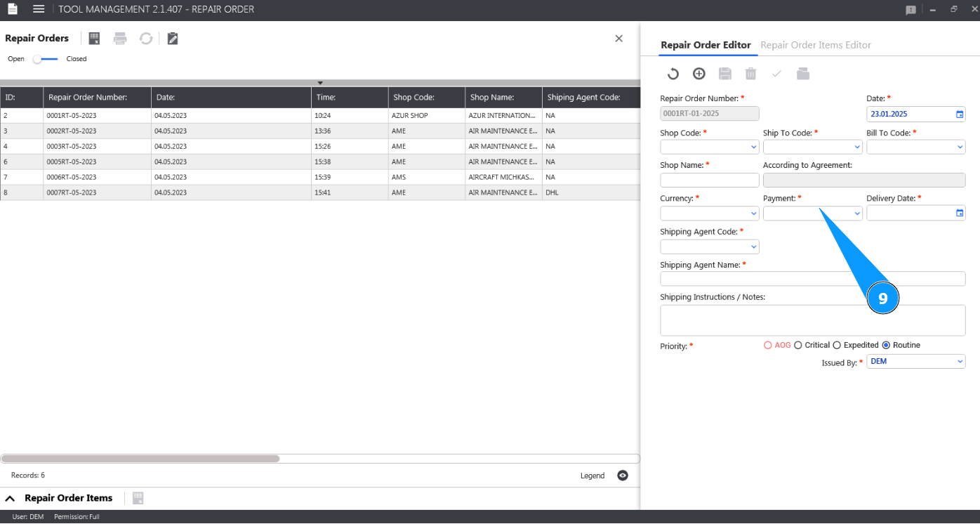Select the Expedited priority radio button

(x=837, y=345)
